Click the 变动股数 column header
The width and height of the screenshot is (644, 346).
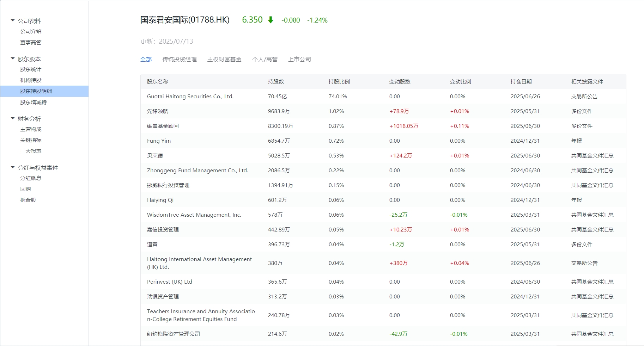(400, 82)
